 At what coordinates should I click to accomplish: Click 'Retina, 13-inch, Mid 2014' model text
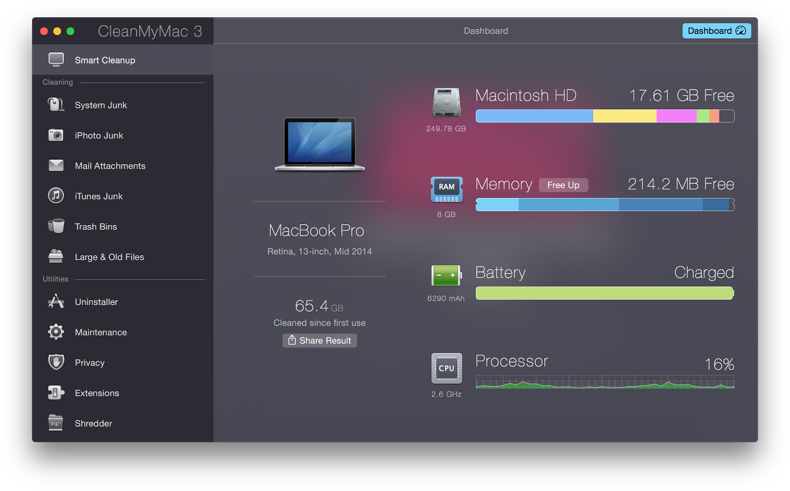[x=319, y=251]
